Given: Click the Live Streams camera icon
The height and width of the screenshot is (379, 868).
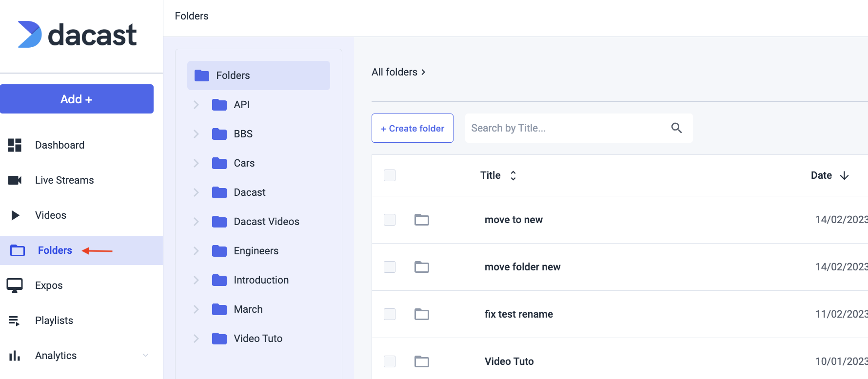Looking at the screenshot, I should (x=15, y=180).
